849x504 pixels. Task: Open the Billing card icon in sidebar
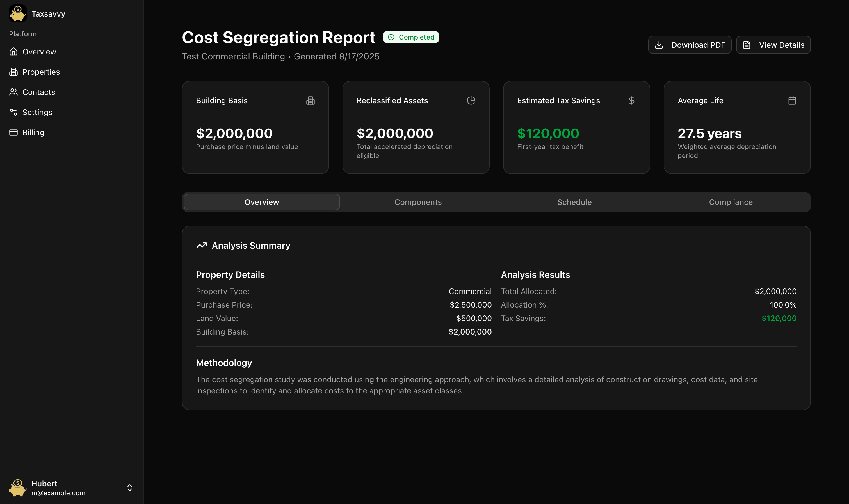click(x=13, y=132)
